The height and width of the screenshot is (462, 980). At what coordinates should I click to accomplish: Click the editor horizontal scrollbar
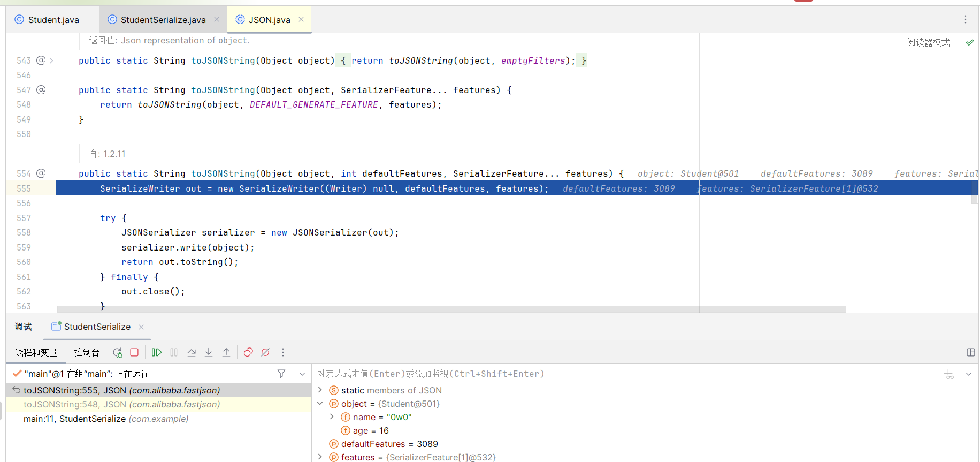(451, 309)
